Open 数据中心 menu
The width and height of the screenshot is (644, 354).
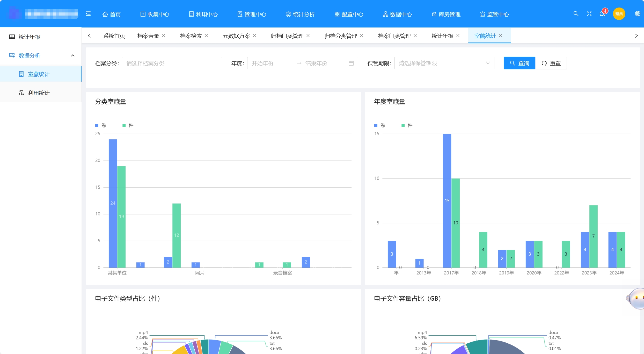click(x=397, y=14)
